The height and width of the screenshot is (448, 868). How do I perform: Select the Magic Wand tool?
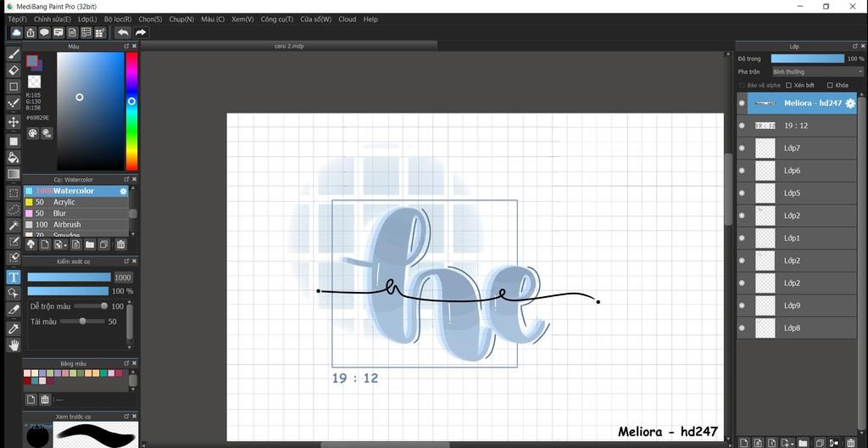click(x=14, y=225)
